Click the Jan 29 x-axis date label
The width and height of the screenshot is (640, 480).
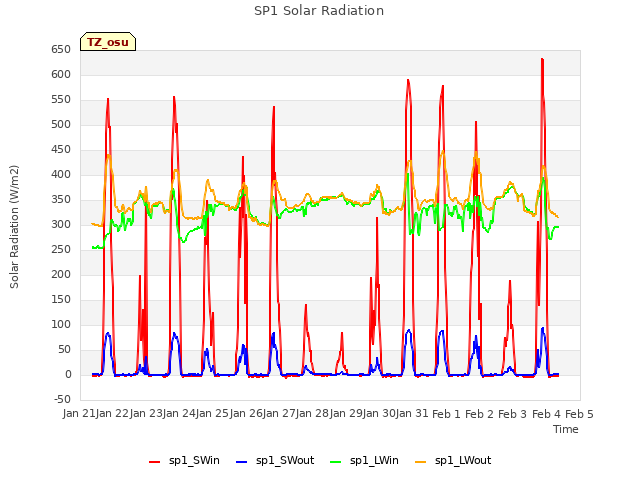[346, 414]
